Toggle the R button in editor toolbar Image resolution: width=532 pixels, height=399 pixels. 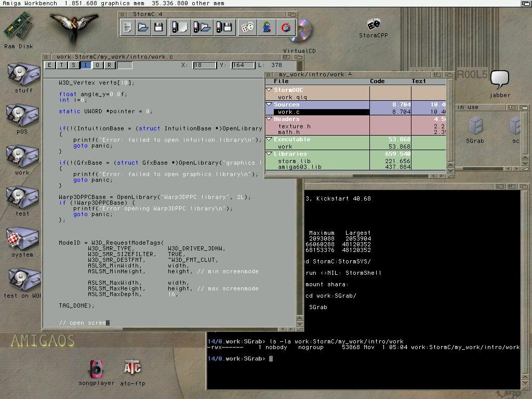pos(109,65)
